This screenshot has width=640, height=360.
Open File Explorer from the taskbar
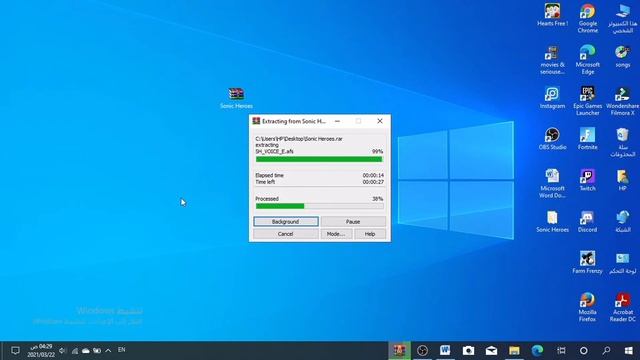pos(514,351)
